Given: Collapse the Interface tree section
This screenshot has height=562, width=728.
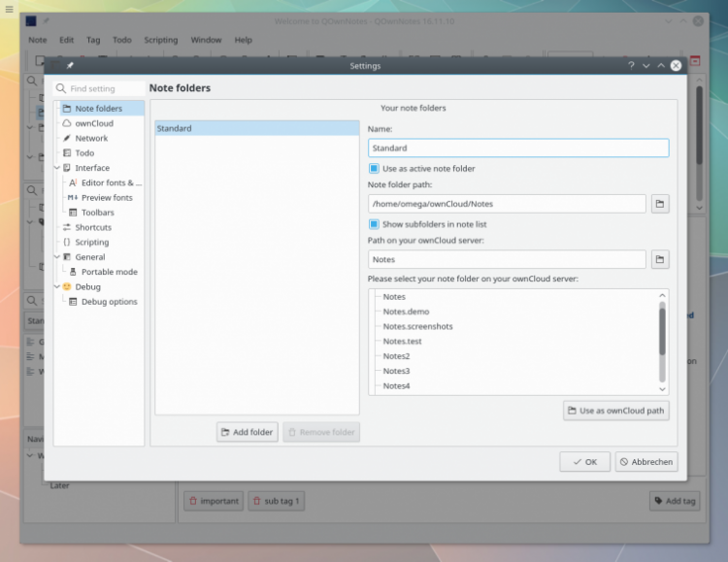Looking at the screenshot, I should (x=56, y=168).
